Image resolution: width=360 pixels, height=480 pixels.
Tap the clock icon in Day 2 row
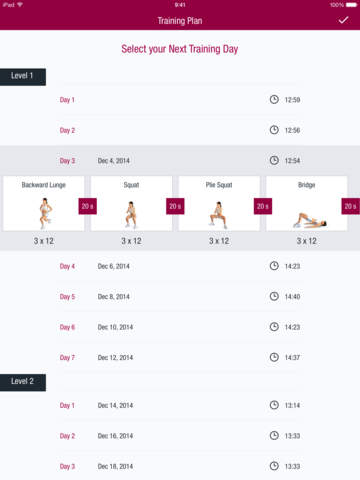(x=274, y=130)
